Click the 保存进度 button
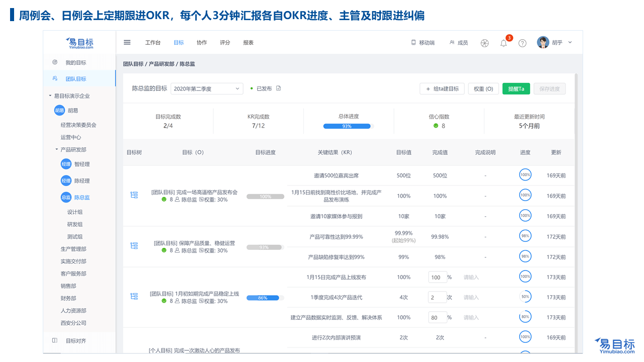Viewport: 644px width, 362px height. pyautogui.click(x=549, y=88)
